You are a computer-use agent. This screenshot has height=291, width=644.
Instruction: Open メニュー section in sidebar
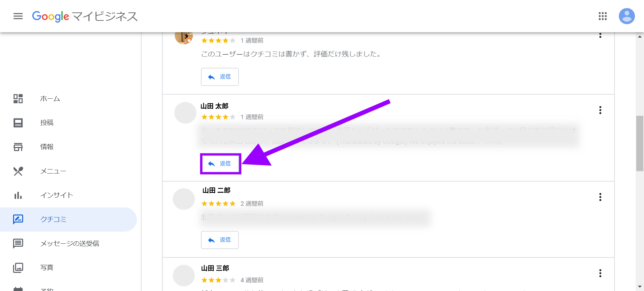[x=68, y=171]
